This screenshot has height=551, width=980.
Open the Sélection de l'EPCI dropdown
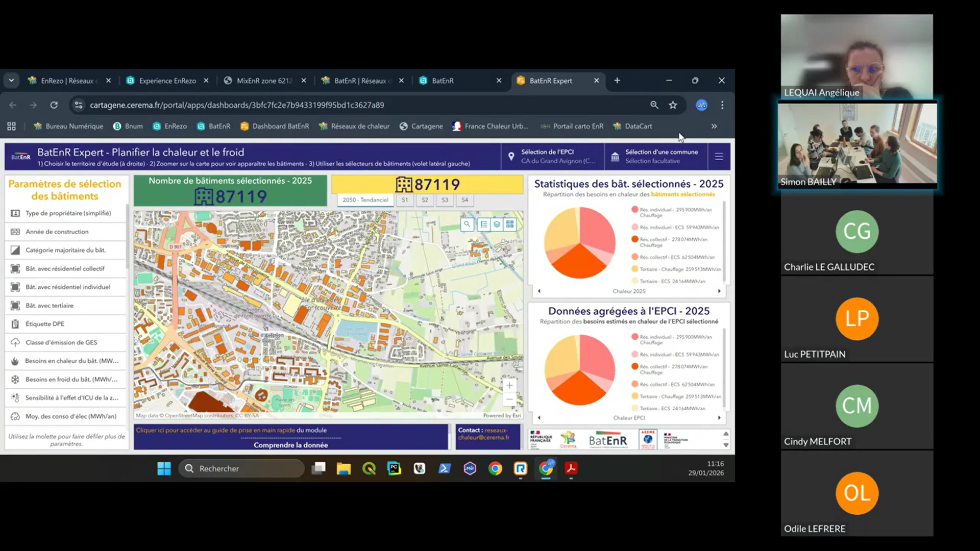click(552, 157)
